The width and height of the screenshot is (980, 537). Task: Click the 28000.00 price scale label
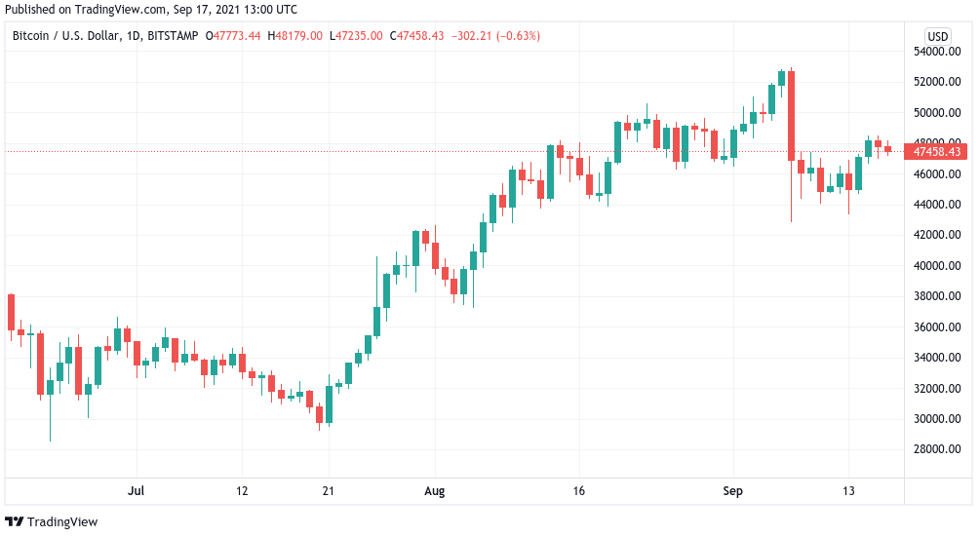[x=937, y=449]
